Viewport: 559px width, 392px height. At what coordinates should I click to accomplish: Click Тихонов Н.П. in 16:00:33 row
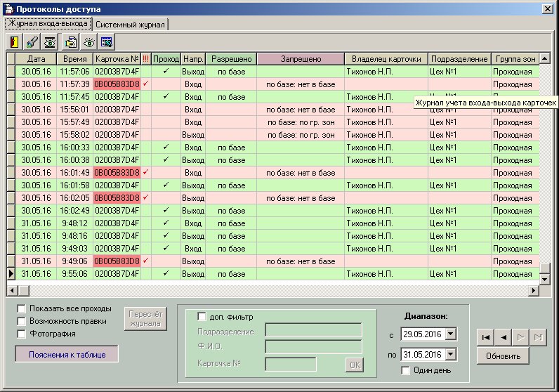click(369, 148)
